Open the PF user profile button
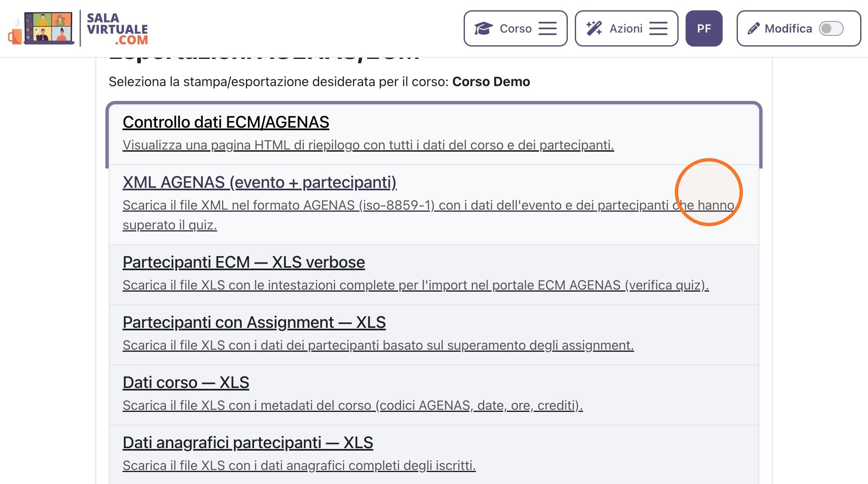Image resolution: width=868 pixels, height=484 pixels. 704,28
